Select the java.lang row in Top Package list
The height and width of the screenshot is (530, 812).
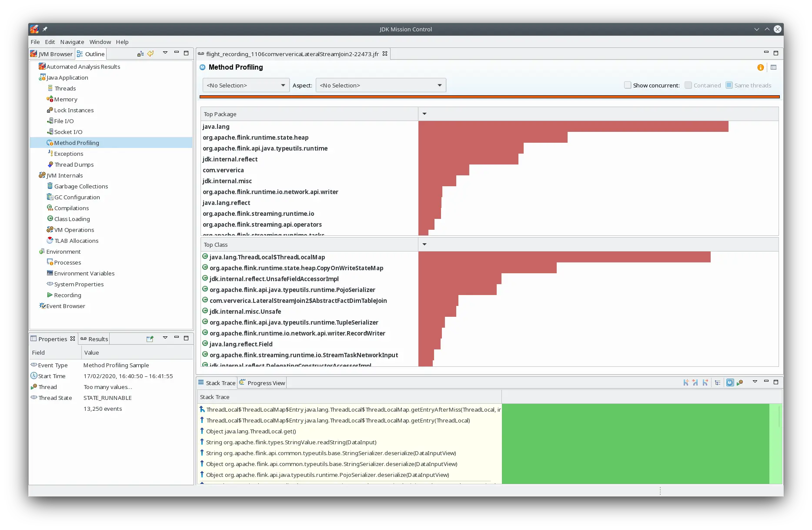pyautogui.click(x=216, y=126)
